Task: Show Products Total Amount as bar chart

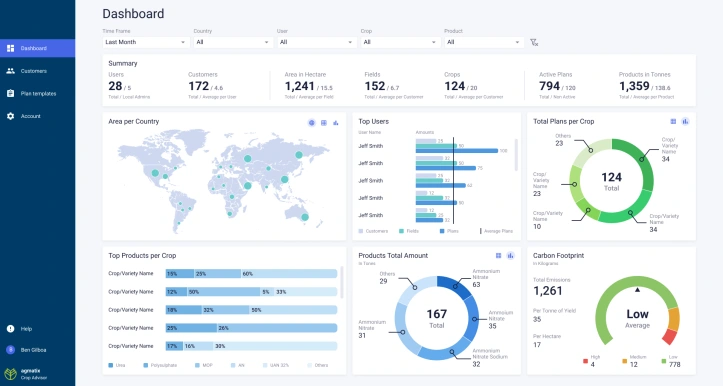Action: tap(510, 255)
